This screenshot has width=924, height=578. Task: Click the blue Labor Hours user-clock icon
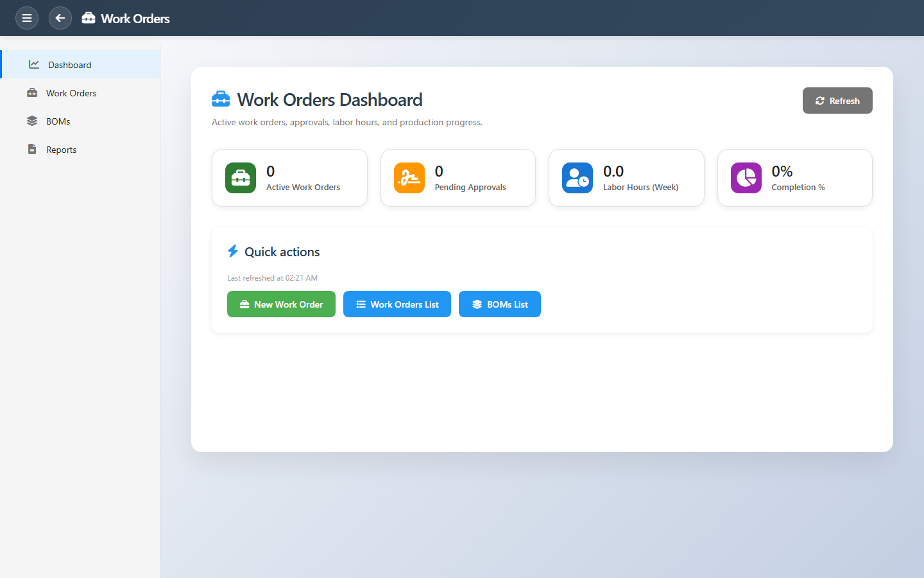pyautogui.click(x=577, y=178)
